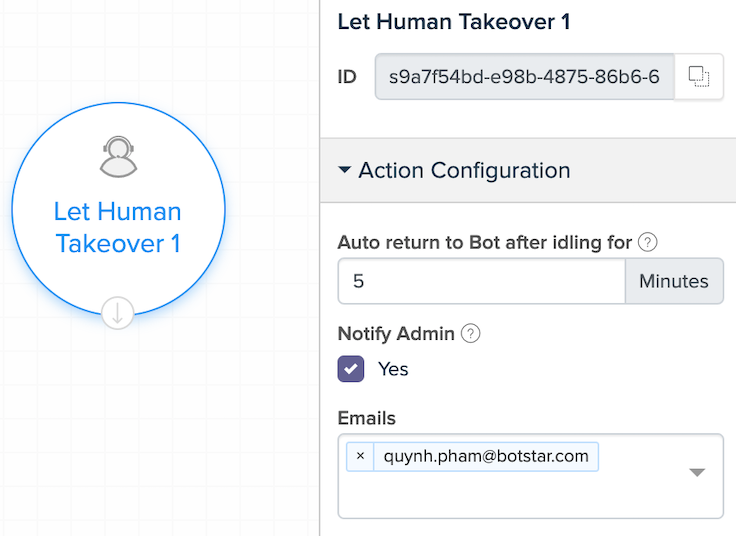
Task: Click the Let Human Takeover 1 node label
Action: click(117, 227)
